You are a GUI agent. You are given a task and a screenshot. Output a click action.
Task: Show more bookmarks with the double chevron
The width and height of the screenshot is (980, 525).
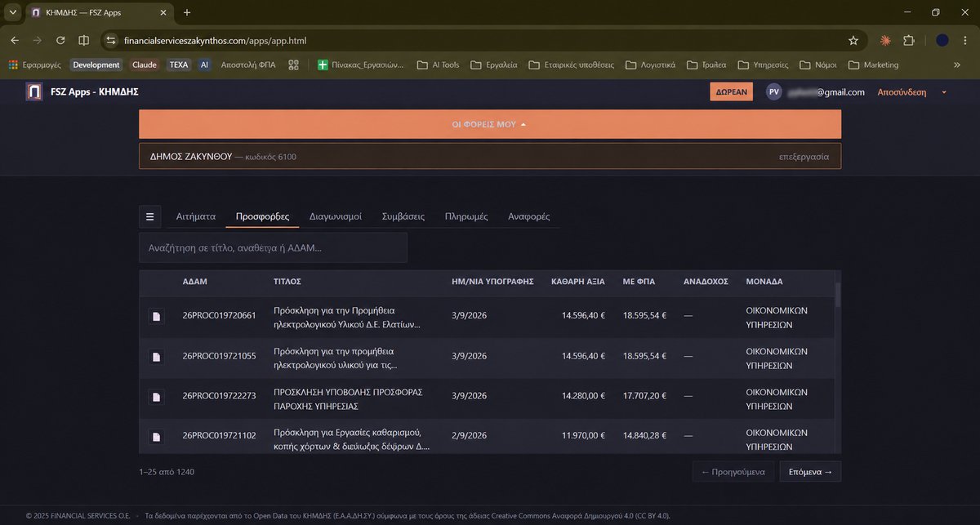click(957, 65)
